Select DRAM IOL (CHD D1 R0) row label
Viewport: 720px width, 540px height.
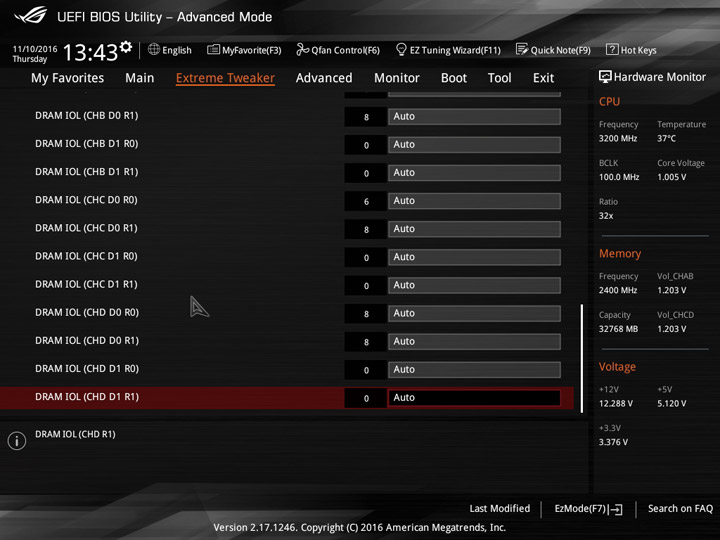click(87, 369)
